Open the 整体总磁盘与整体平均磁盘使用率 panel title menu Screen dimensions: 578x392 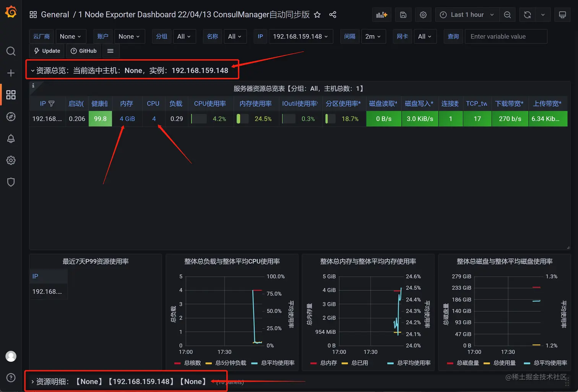505,261
